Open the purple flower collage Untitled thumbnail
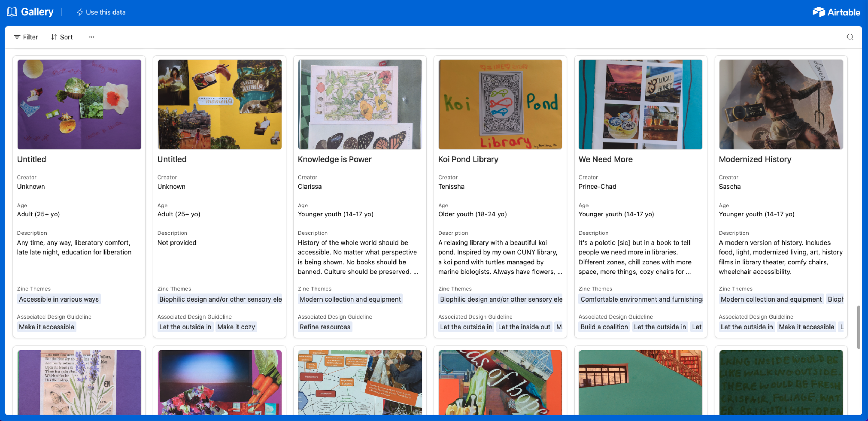Screen dimensions: 868x421 79,104
